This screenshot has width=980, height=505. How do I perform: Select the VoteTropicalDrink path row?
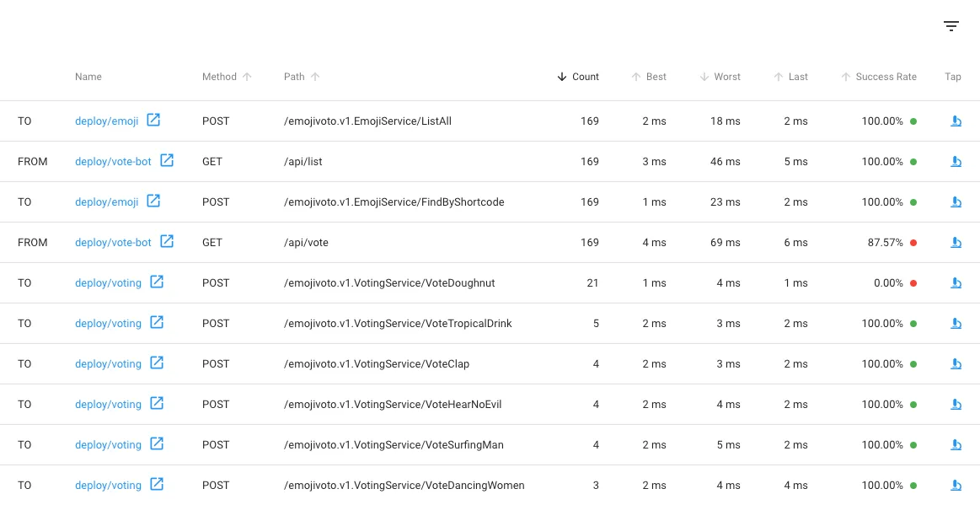398,324
